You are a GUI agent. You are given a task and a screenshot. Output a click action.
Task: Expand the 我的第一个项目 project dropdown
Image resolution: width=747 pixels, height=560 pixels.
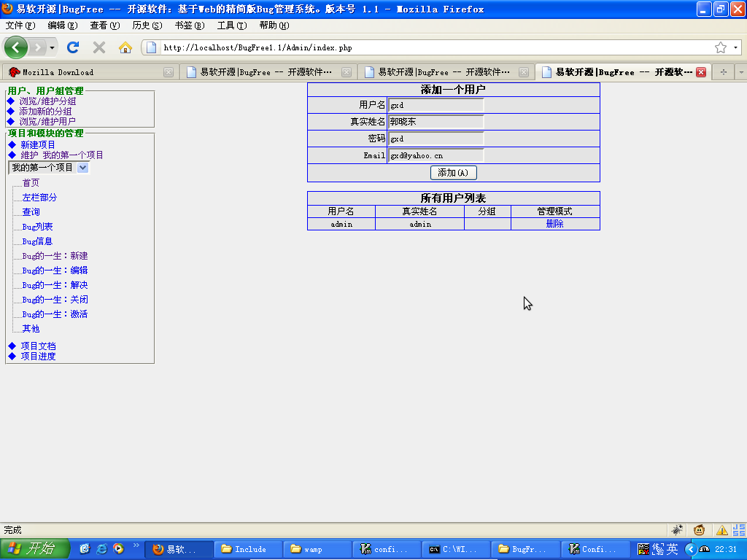(83, 168)
